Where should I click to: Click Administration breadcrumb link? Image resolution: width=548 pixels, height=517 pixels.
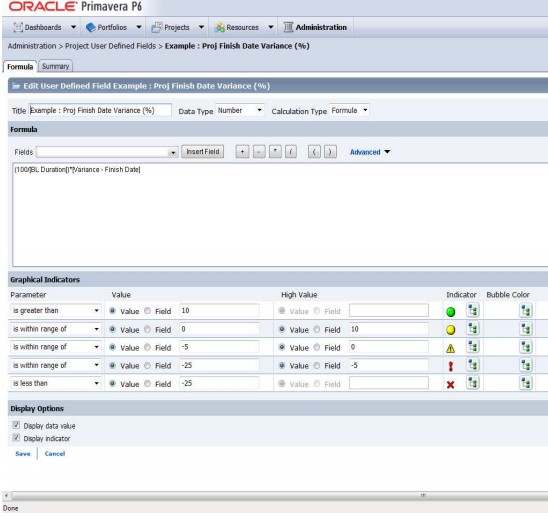(32, 46)
